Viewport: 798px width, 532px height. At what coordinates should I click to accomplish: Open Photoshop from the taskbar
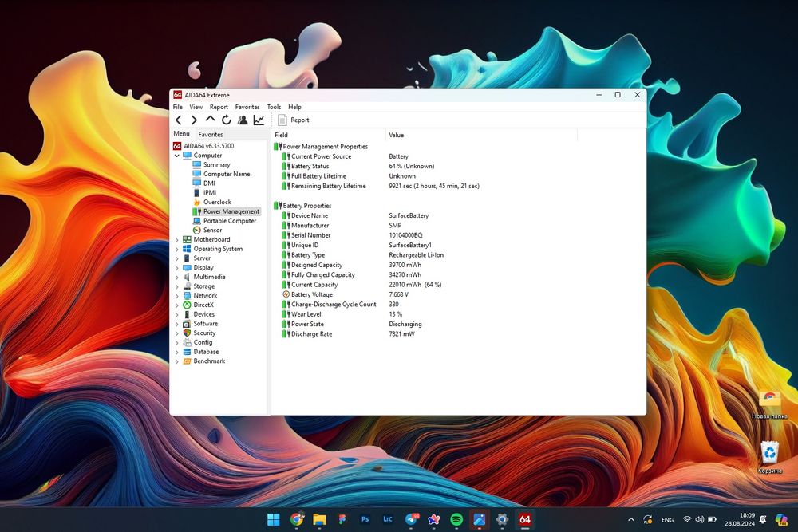[365, 519]
